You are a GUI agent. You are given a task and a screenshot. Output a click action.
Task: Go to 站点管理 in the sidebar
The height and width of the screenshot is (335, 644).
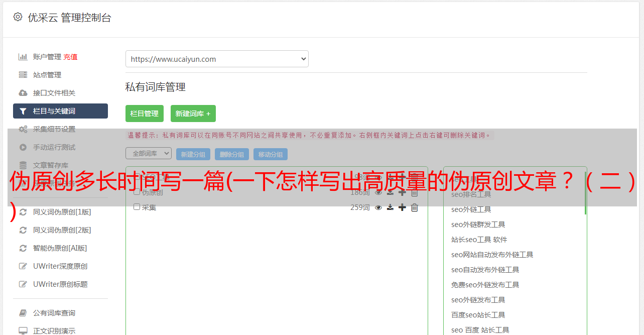click(47, 75)
